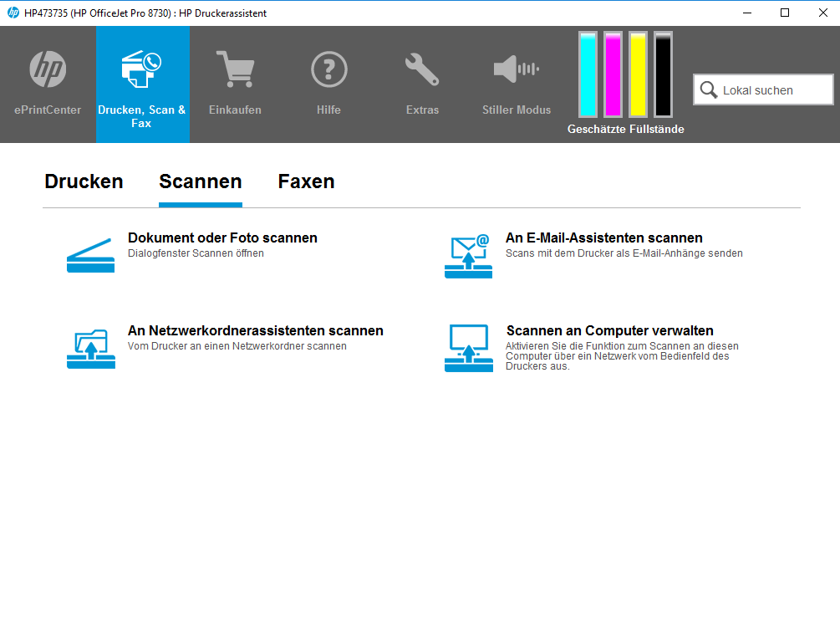Click the yellow ink level bar
This screenshot has width=840, height=618.
click(x=638, y=74)
